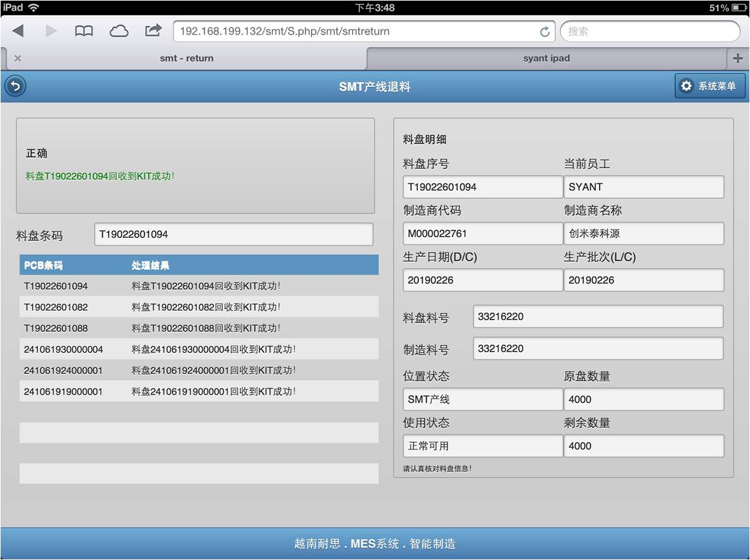This screenshot has height=560, width=750.
Task: Open a new tab with plus icon
Action: (x=738, y=58)
